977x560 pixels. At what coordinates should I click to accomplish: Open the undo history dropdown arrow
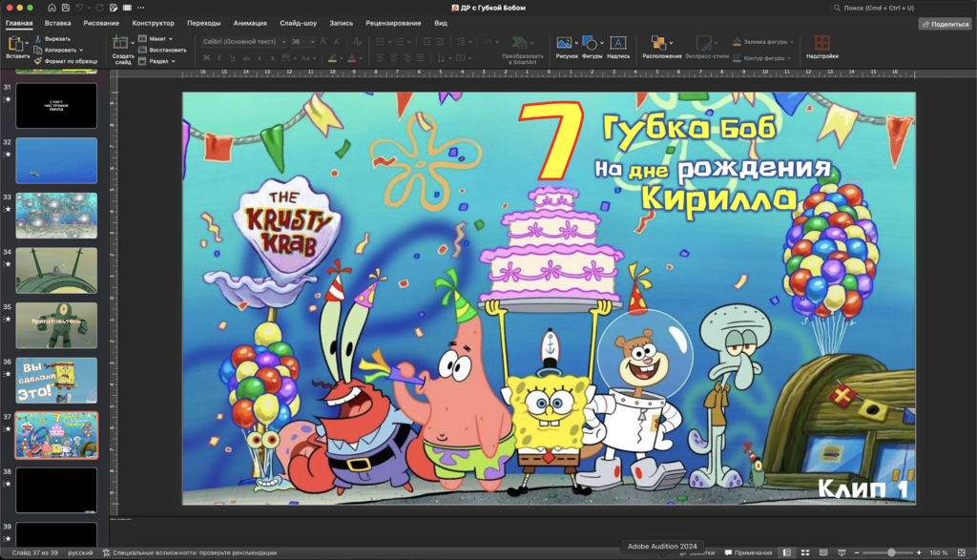(x=88, y=8)
